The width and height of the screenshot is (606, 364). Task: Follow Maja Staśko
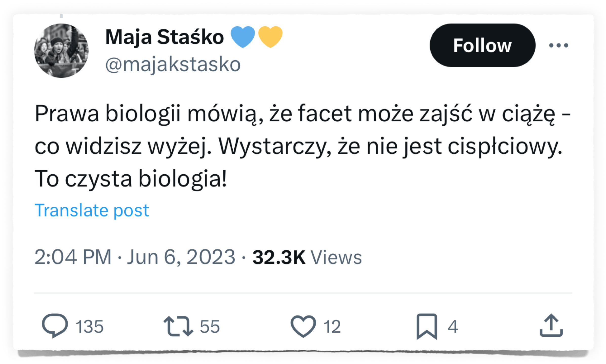pyautogui.click(x=482, y=45)
